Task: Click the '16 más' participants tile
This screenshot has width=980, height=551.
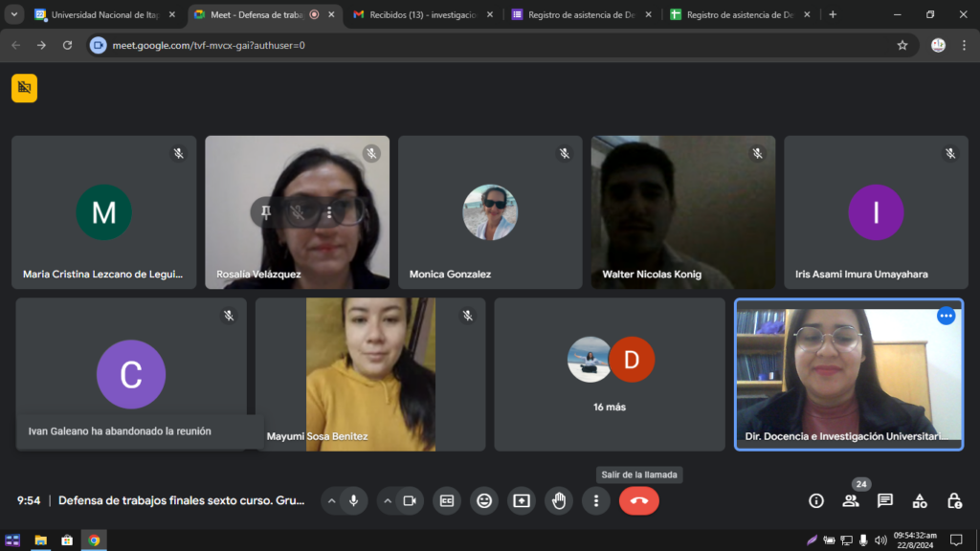Action: coord(609,374)
